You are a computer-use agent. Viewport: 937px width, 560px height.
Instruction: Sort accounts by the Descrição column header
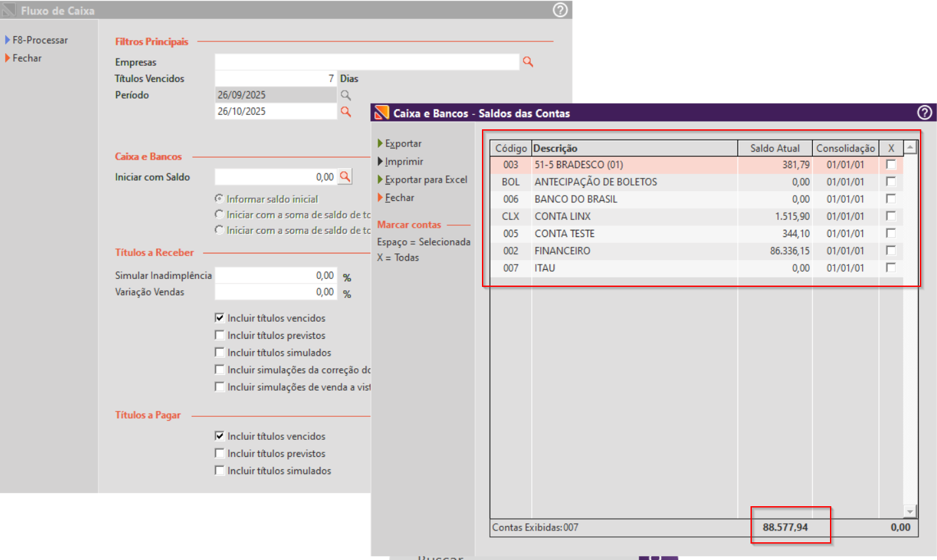(634, 148)
